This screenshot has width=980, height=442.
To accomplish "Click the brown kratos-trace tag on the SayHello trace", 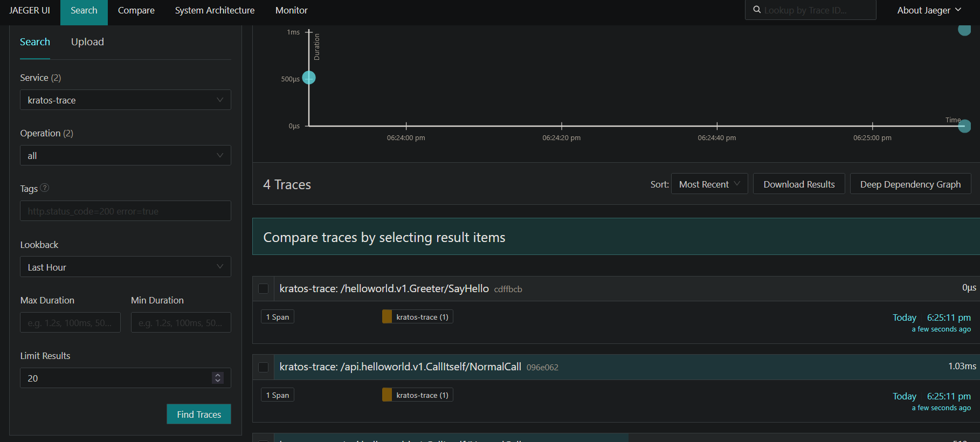I will (417, 317).
